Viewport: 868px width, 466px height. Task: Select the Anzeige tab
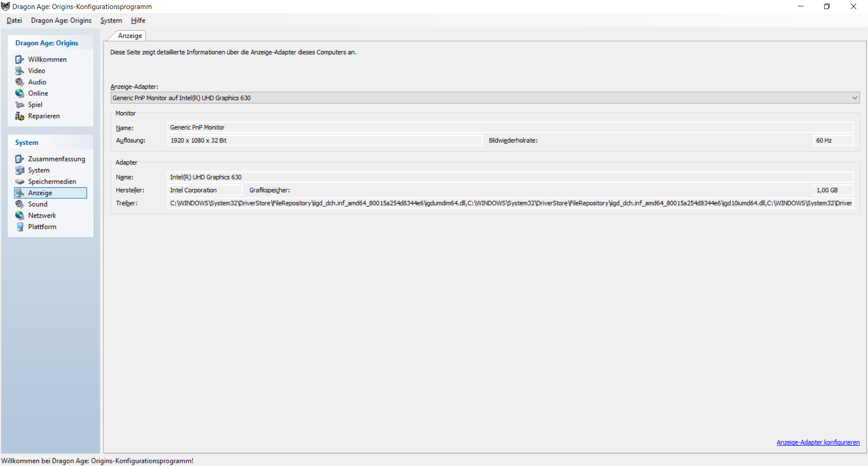pyautogui.click(x=130, y=36)
